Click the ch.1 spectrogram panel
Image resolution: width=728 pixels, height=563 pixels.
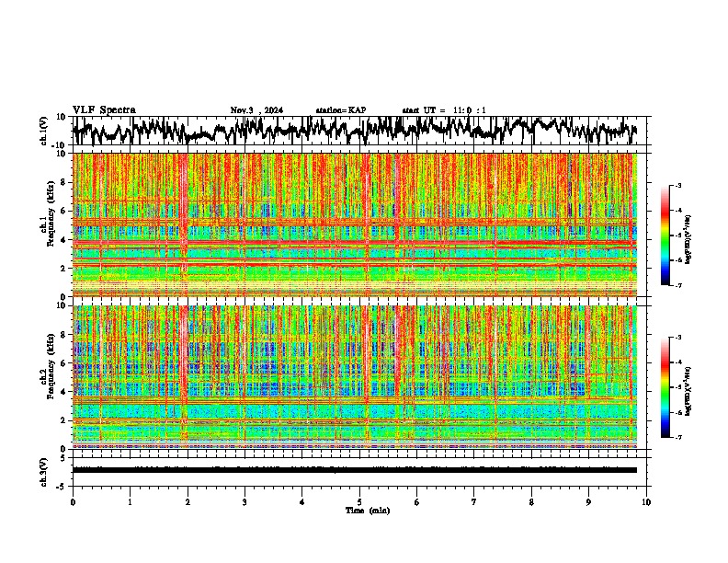(355, 224)
